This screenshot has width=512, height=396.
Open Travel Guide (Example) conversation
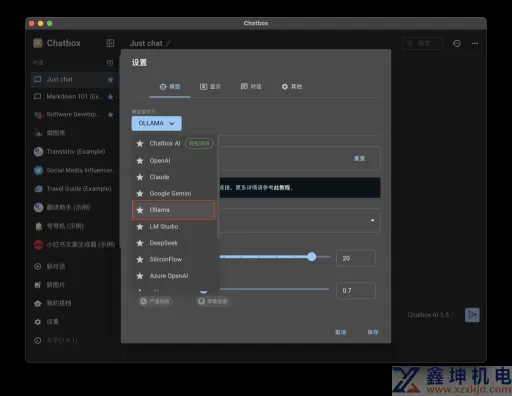pyautogui.click(x=74, y=189)
